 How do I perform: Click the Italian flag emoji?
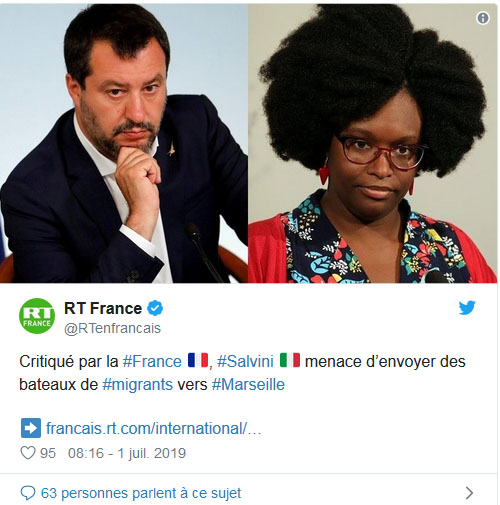[x=290, y=361]
